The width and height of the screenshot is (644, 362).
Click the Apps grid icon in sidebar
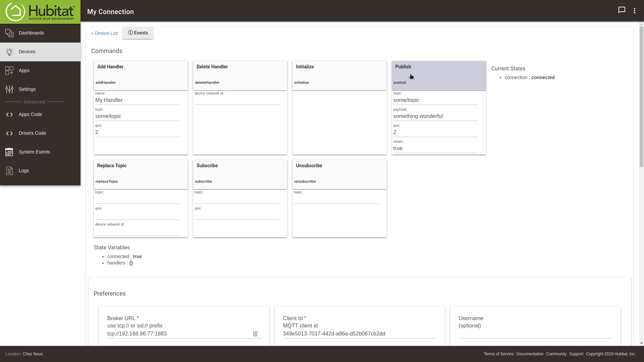point(9,70)
